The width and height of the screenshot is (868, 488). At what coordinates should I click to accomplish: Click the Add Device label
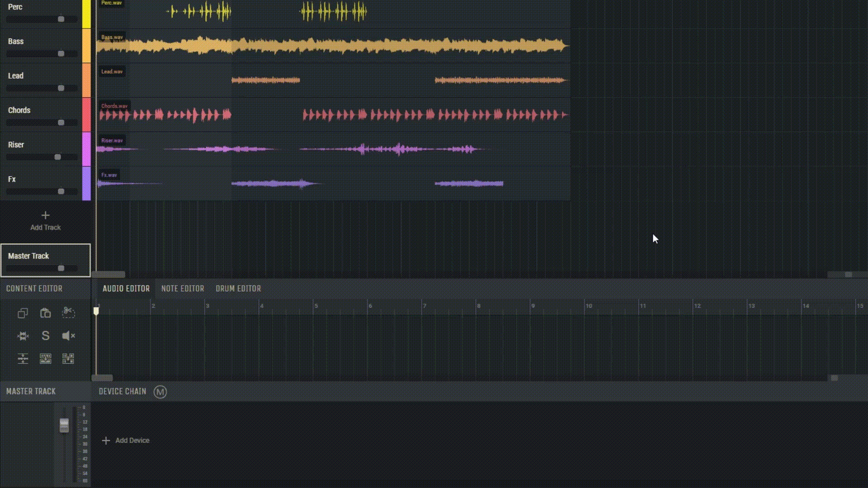pos(132,441)
